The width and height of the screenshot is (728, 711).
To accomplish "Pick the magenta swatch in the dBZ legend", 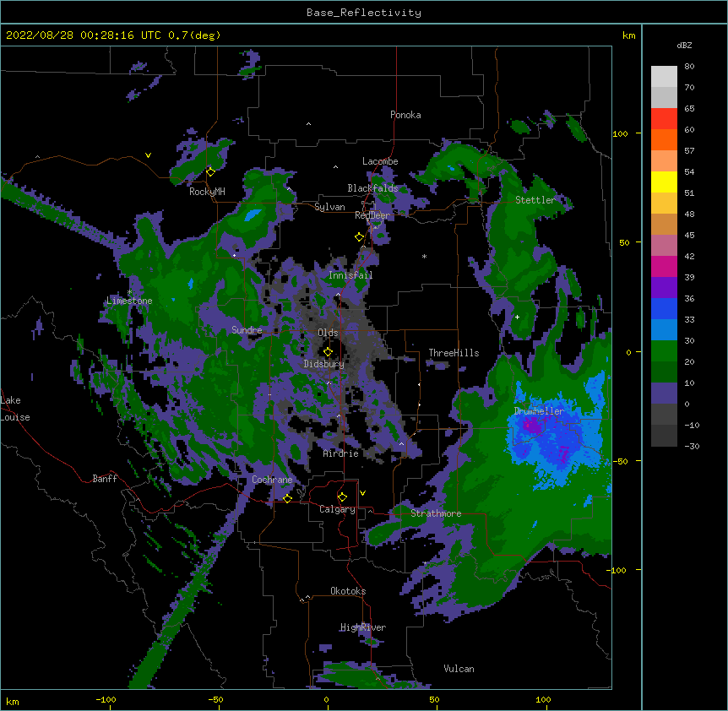I will (x=664, y=266).
